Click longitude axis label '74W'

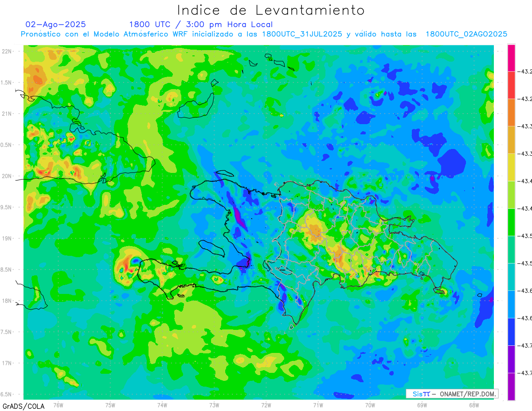pos(162,405)
